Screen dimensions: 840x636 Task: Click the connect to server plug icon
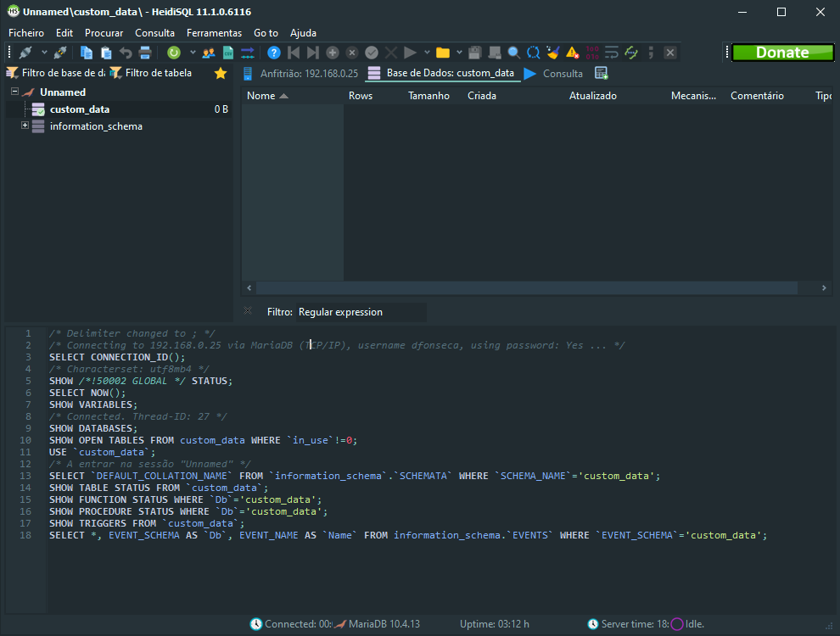tap(25, 53)
